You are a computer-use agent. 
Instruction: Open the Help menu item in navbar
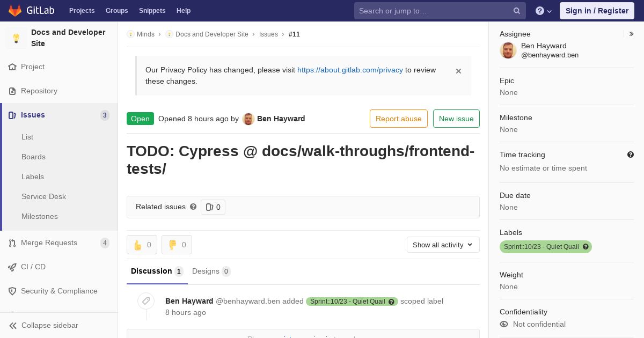coord(184,11)
